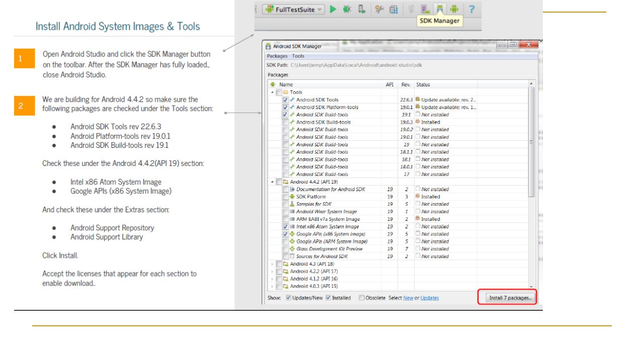Start debugging with the green bug icon
Screen dimensions: 644x362
point(347,9)
